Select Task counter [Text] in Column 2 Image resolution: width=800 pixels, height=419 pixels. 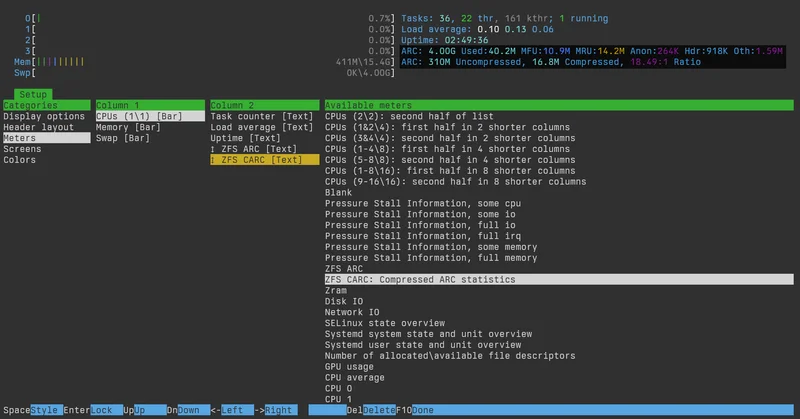click(x=262, y=116)
